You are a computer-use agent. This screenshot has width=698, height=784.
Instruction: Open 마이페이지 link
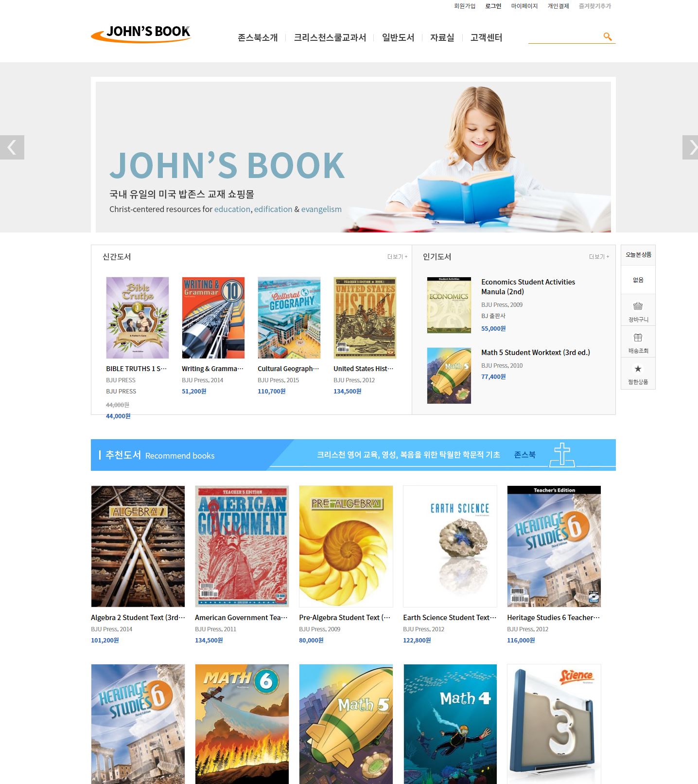[524, 6]
